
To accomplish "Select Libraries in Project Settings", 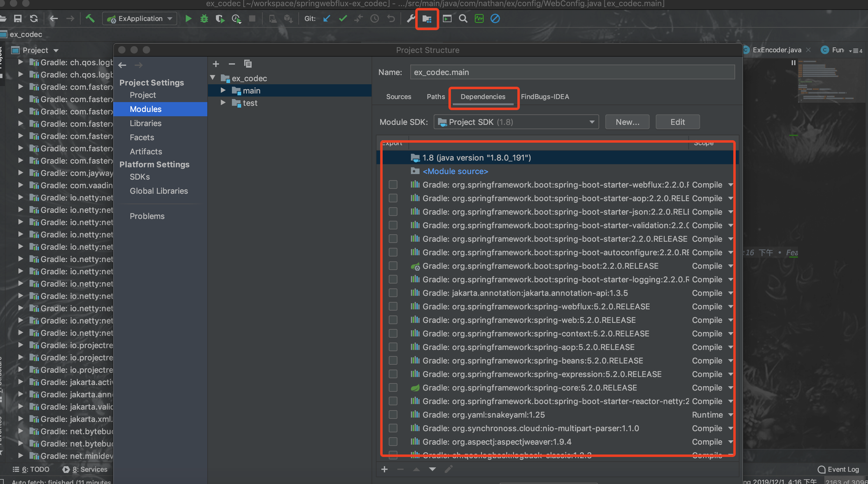I will 145,123.
